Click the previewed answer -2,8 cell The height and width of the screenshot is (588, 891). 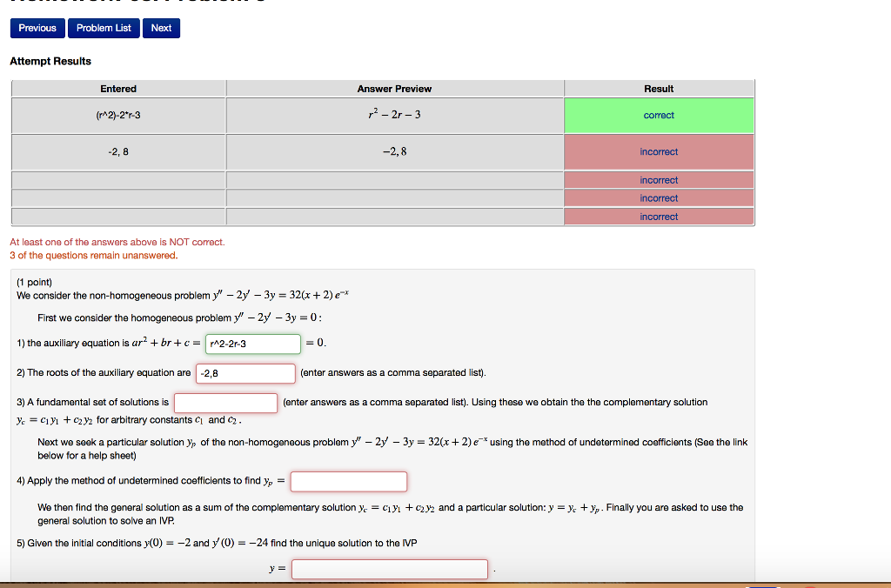click(394, 151)
